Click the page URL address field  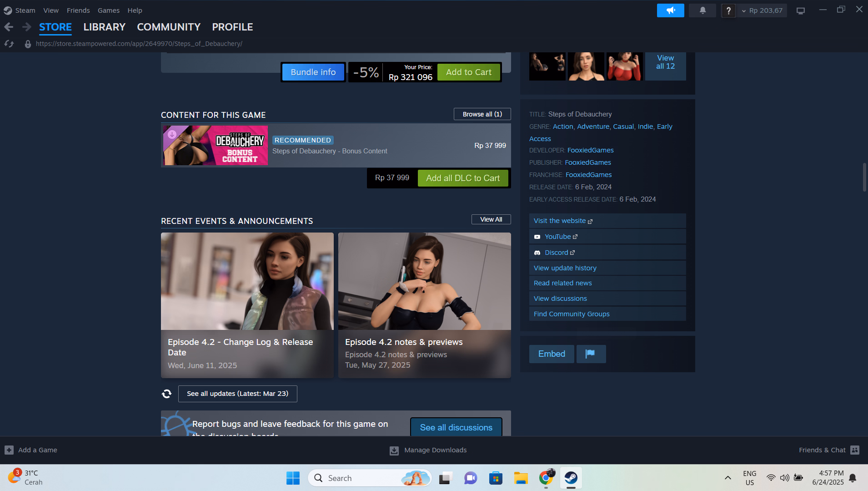click(x=139, y=44)
